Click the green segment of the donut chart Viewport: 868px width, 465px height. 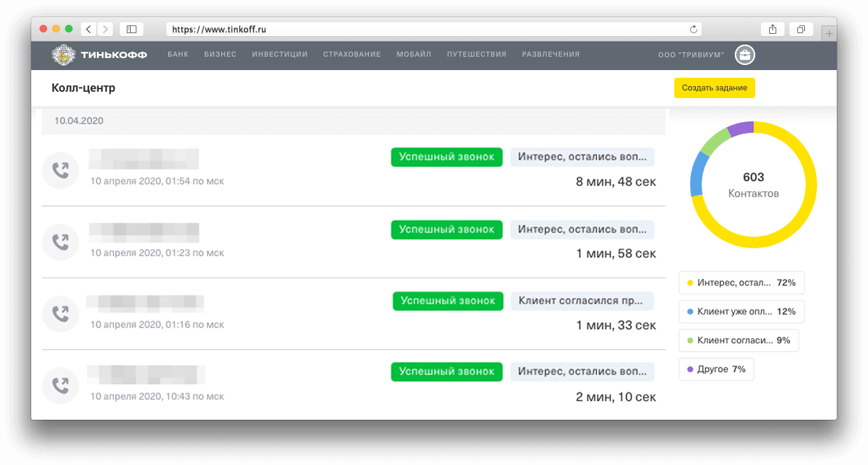pos(713,140)
